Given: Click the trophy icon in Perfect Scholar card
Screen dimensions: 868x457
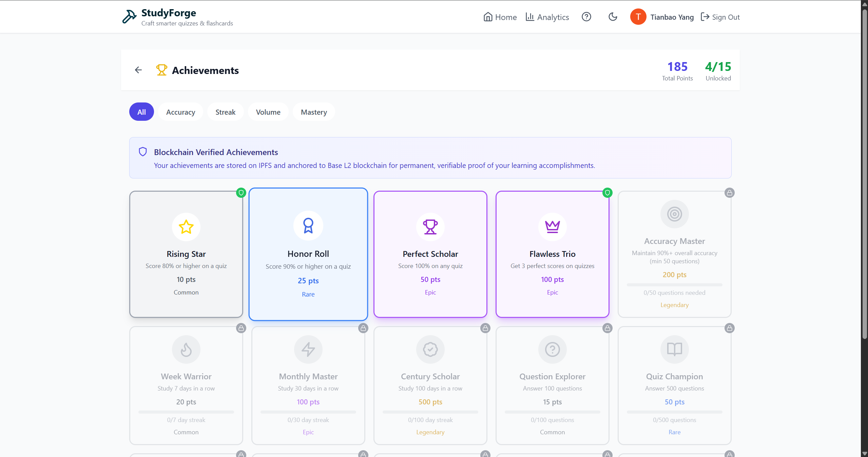Looking at the screenshot, I should tap(430, 227).
